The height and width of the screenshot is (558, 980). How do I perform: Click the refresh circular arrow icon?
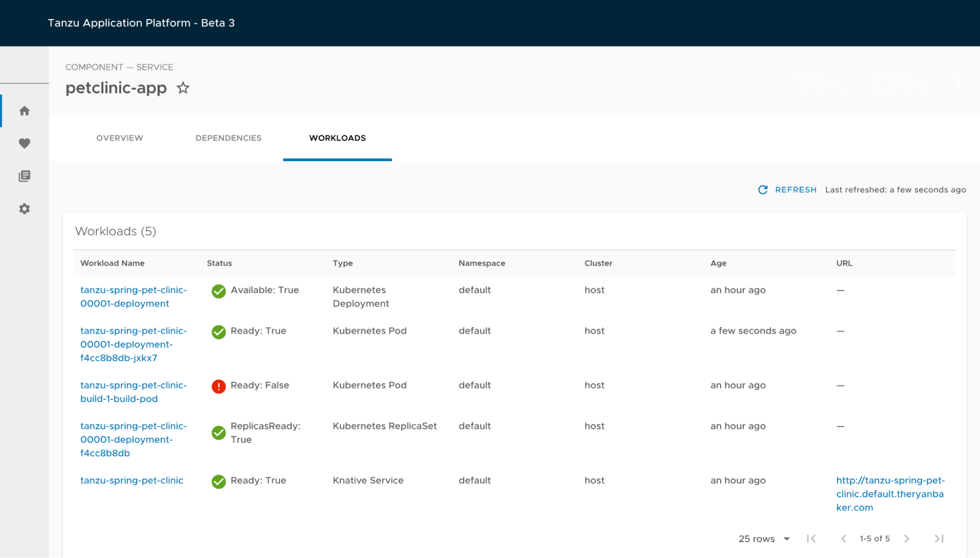(x=763, y=190)
